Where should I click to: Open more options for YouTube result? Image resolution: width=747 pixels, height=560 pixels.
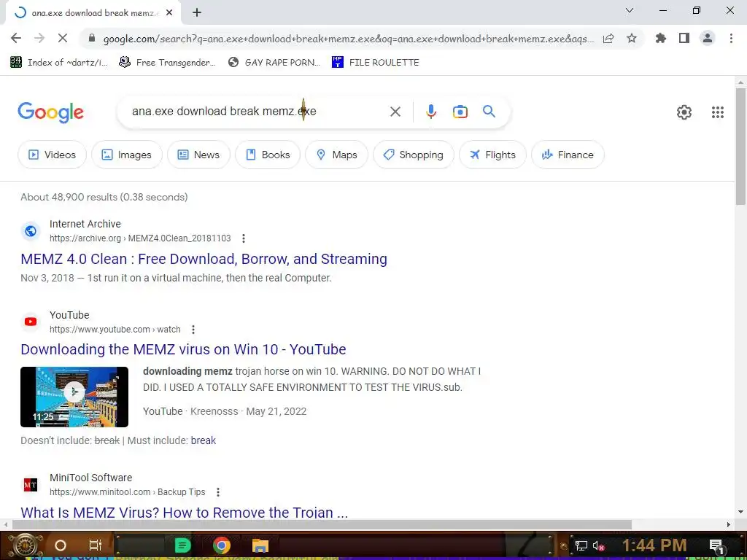coord(193,330)
